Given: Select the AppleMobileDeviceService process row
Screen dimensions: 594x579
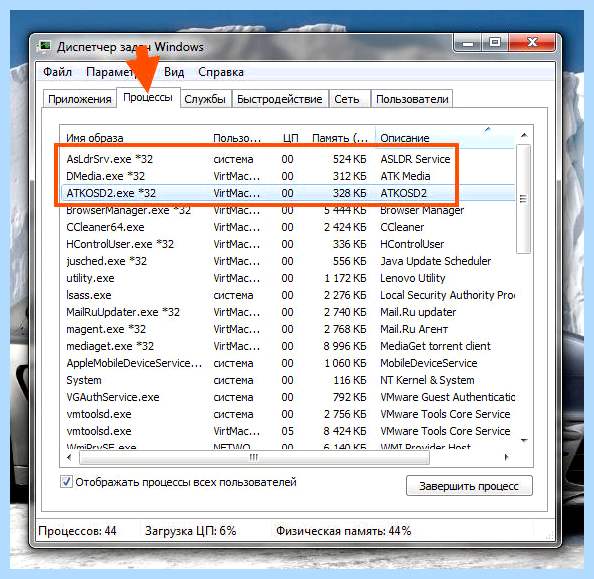Looking at the screenshot, I should pyautogui.click(x=287, y=363).
